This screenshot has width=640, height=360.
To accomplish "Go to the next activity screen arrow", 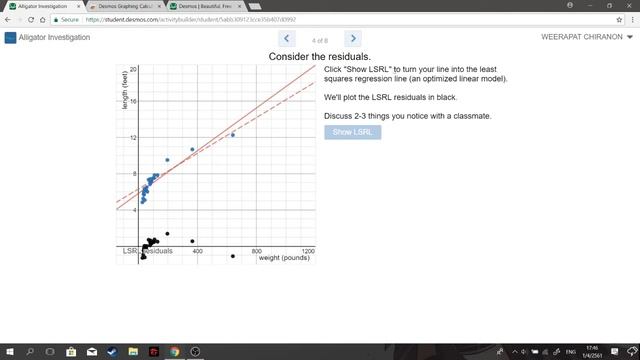I will [x=353, y=39].
